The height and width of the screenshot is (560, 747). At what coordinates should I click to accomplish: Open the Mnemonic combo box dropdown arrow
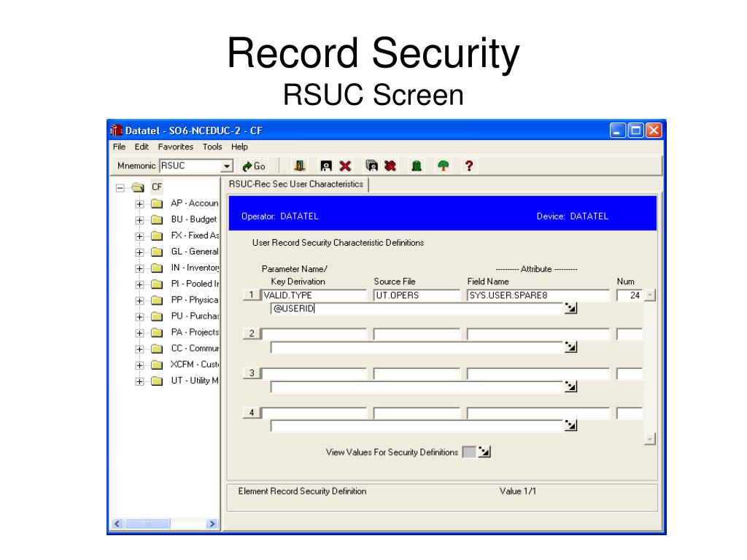coord(228,166)
